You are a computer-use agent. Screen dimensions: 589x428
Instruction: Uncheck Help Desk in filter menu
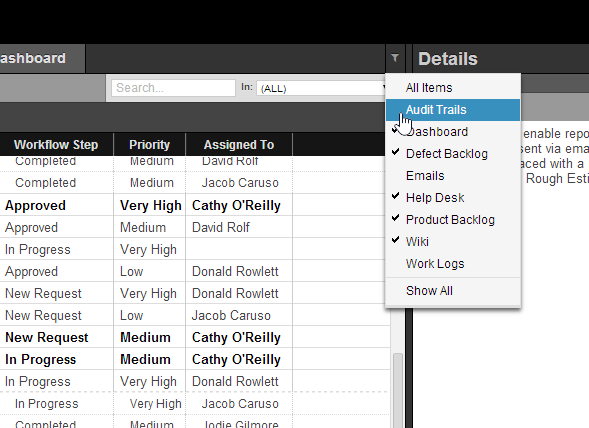click(x=453, y=198)
